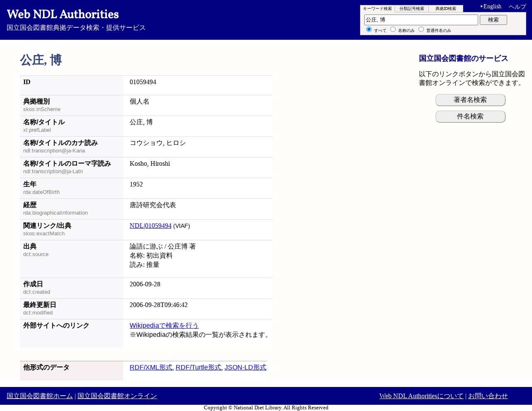Image resolution: width=532 pixels, height=411 pixels.
Task: Click the skos:inScheme property label
Action: pos(42,109)
